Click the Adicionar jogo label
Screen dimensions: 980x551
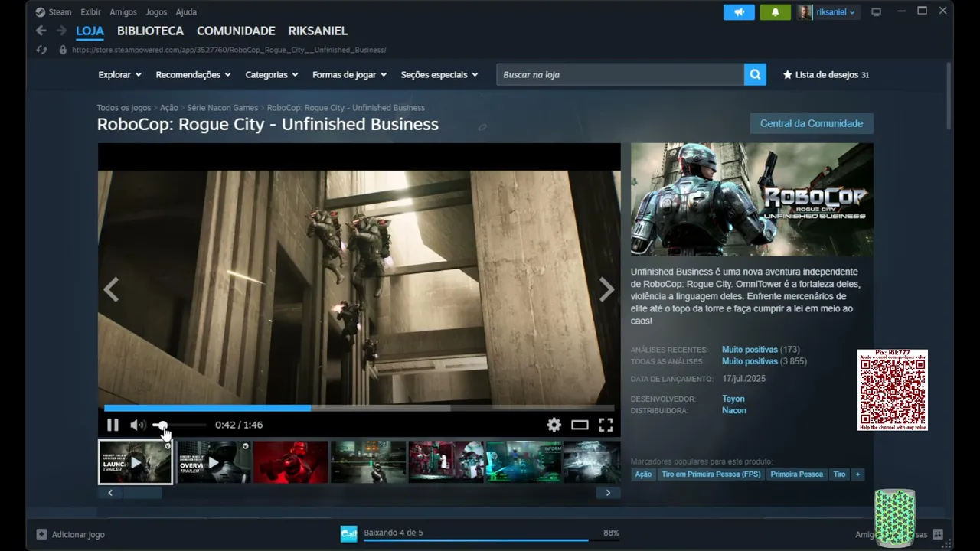[x=78, y=534]
